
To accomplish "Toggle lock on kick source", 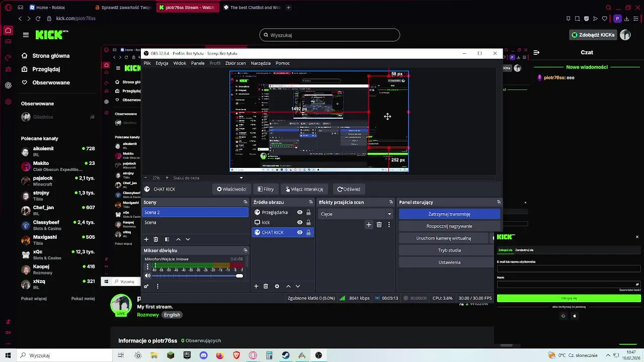I will click(x=308, y=222).
